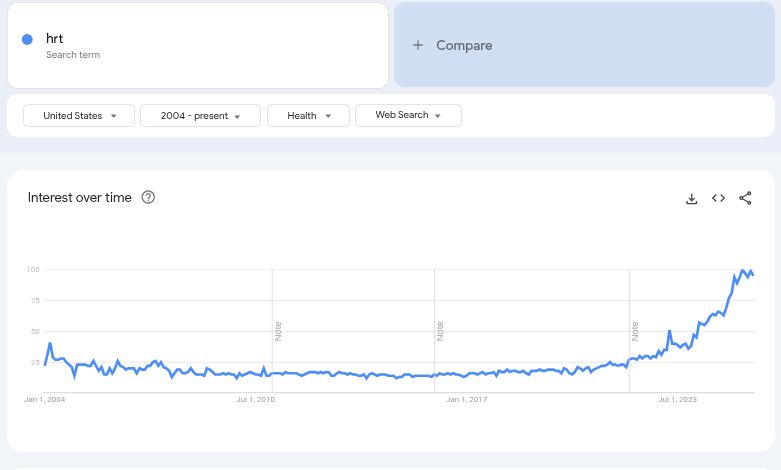This screenshot has width=781, height=470.
Task: Click the Search term subtitle under hrt
Action: coord(73,55)
